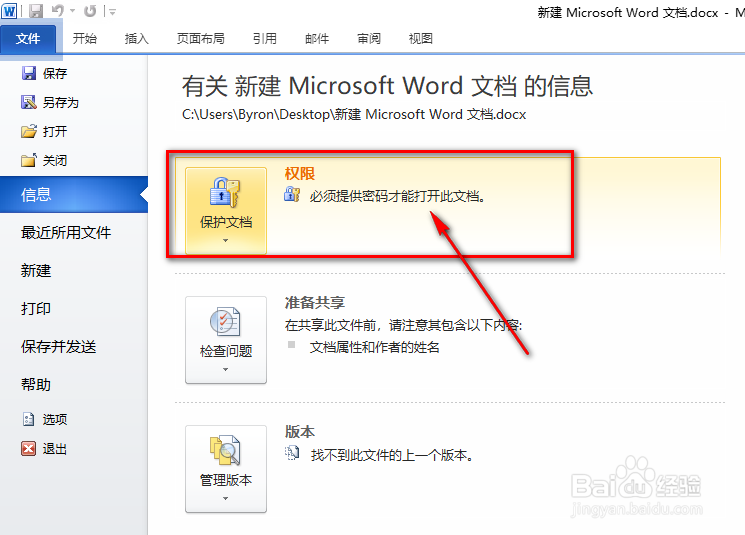Expand the 管理版本 dropdown arrow

pyautogui.click(x=226, y=498)
